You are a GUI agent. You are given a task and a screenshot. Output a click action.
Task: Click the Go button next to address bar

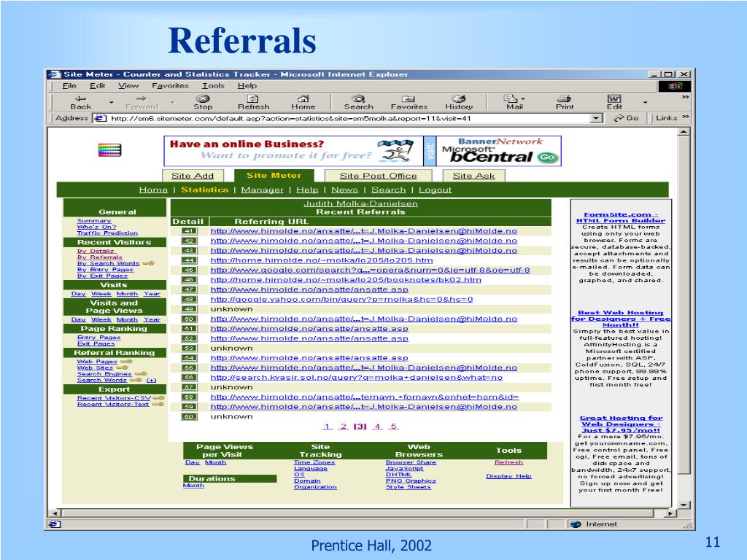click(627, 118)
